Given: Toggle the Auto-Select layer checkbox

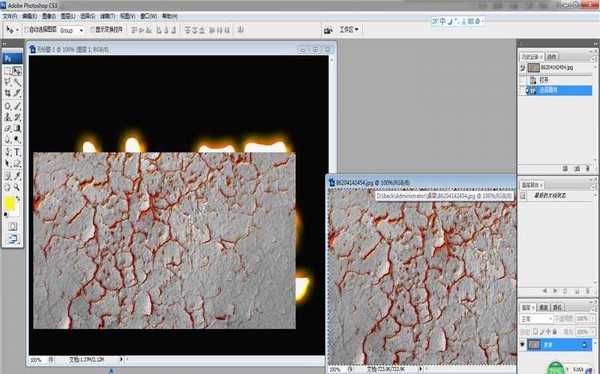Looking at the screenshot, I should [x=27, y=29].
